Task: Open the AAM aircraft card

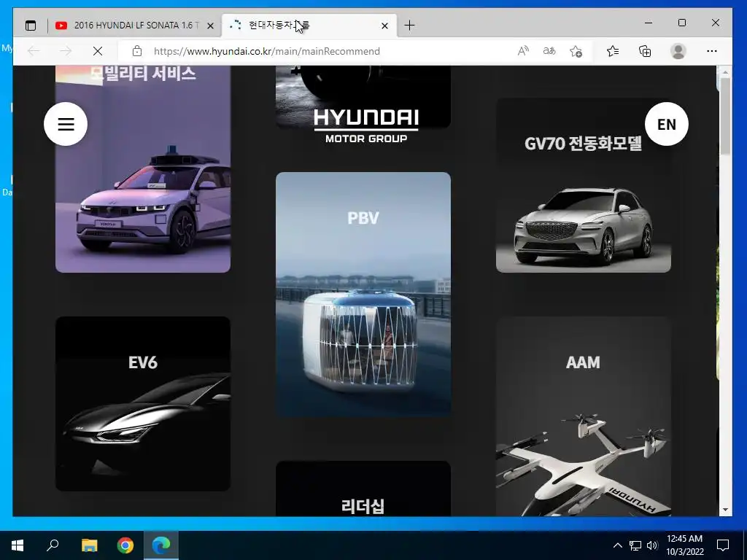Action: (584, 416)
